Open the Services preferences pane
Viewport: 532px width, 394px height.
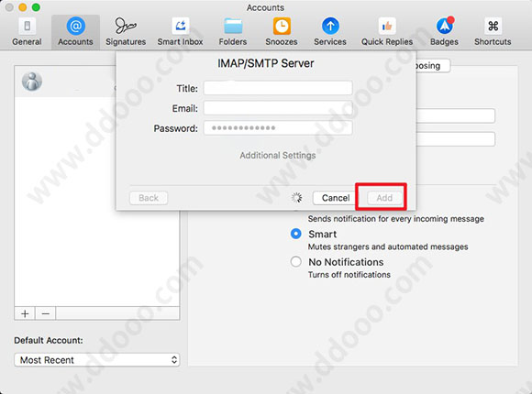[330, 32]
